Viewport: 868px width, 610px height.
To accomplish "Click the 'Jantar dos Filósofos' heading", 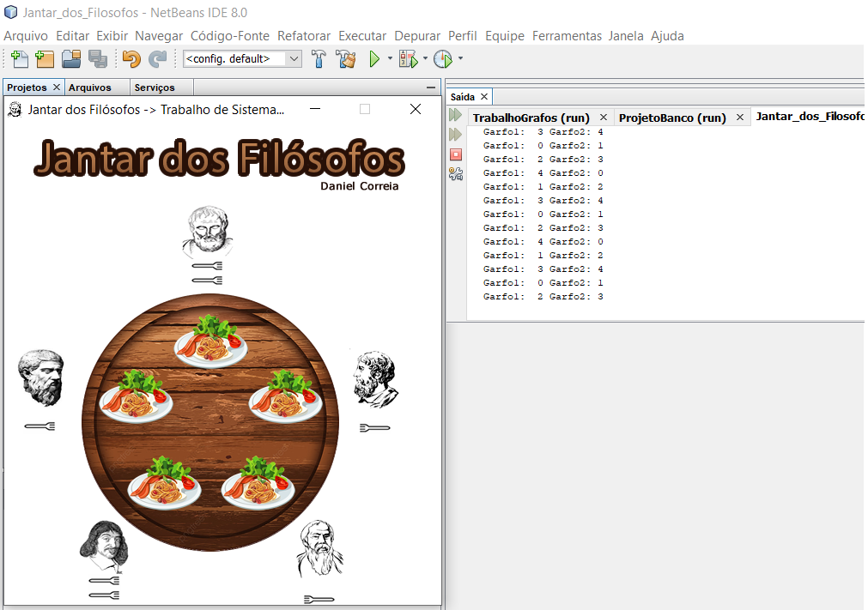I will (x=219, y=158).
